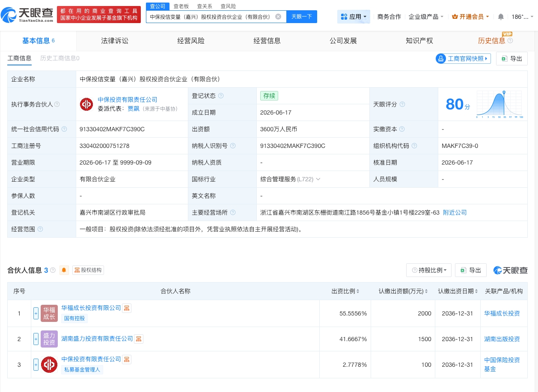538x392 pixels.
Task: Switch to 经营风险 tab
Action: point(191,41)
